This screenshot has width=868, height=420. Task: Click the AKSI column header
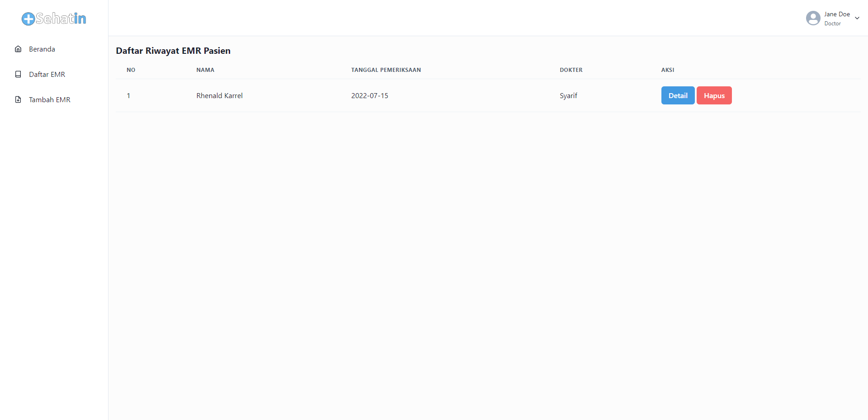coord(668,70)
